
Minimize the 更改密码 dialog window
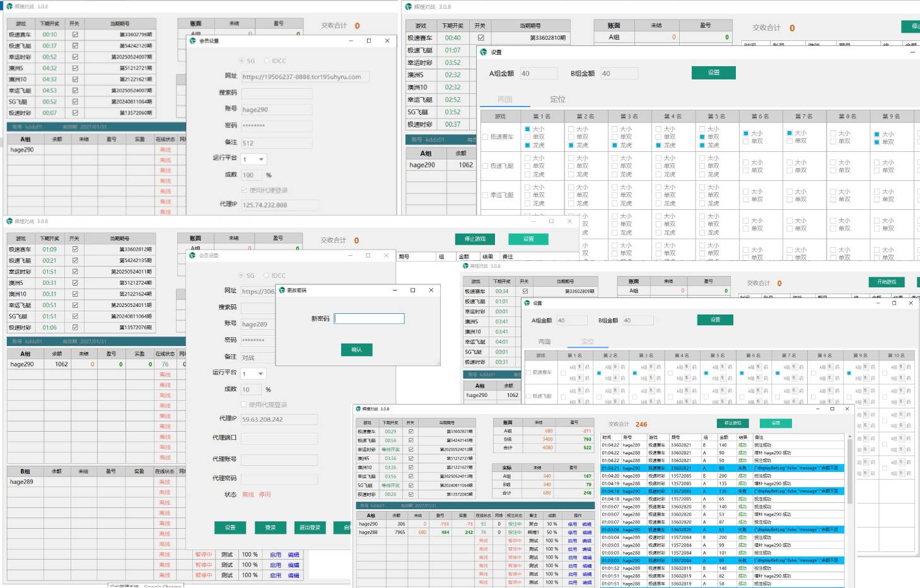point(395,291)
